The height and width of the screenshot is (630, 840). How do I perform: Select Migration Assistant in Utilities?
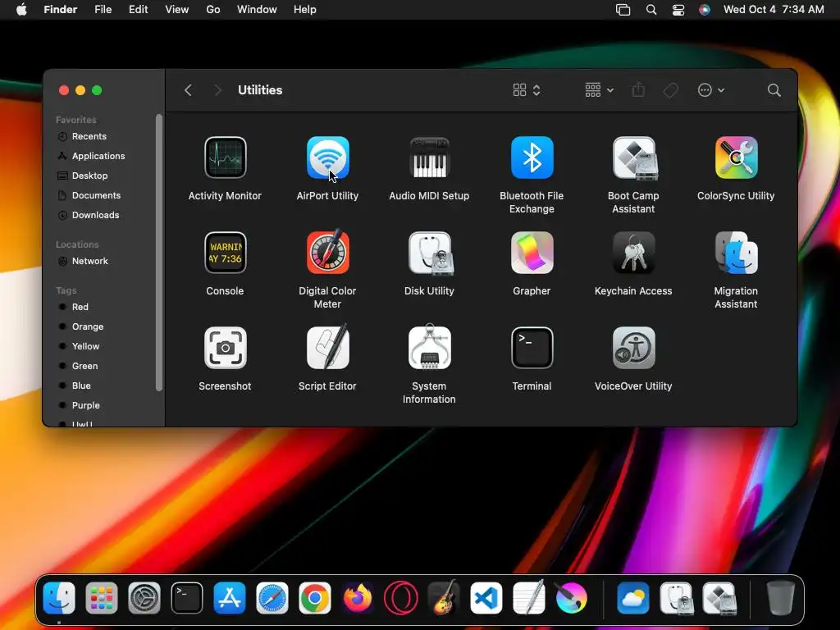tap(736, 253)
